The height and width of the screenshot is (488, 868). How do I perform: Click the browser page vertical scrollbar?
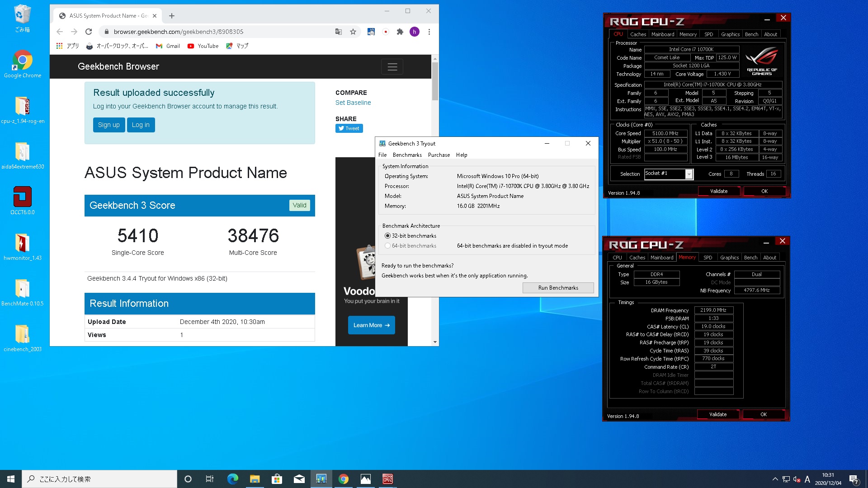tap(435, 81)
